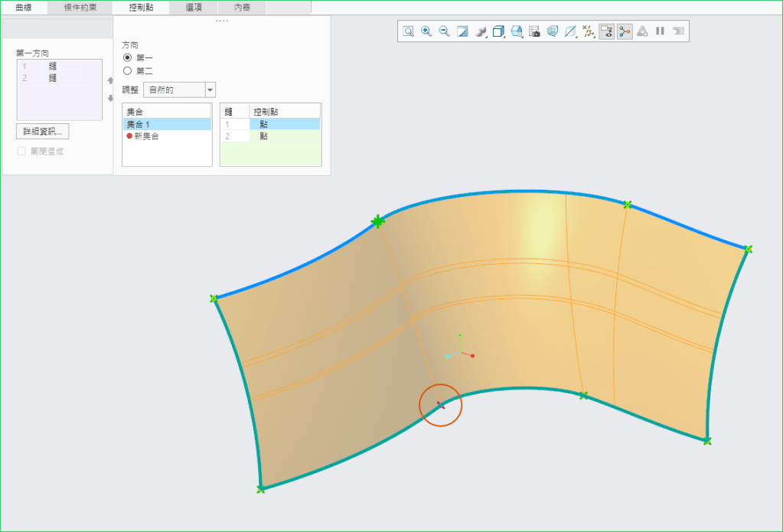Click the Repaint screen icon
The image size is (783, 532).
462,31
